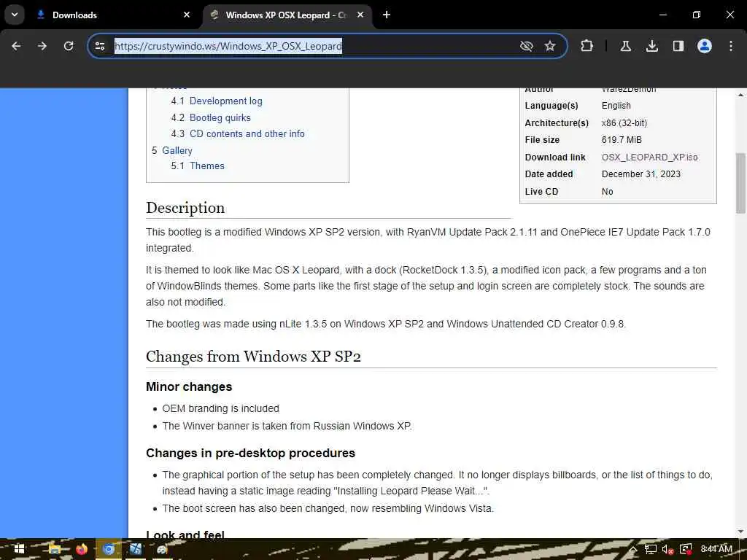
Task: Go back to the previous page
Action: [x=16, y=46]
